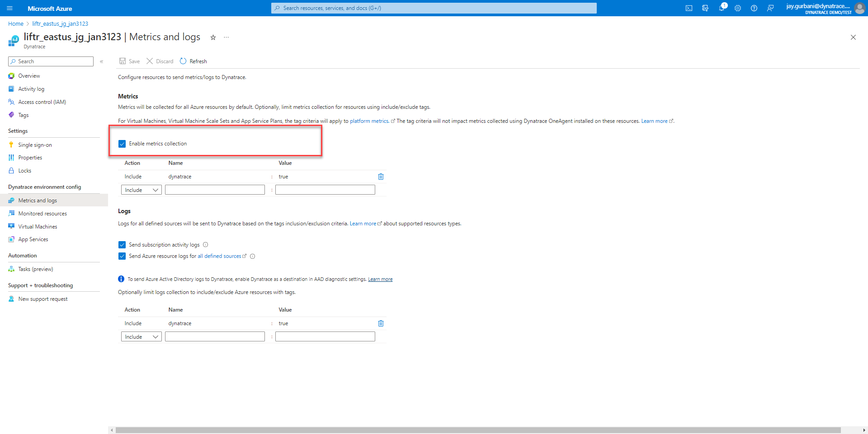
Task: Open the feedback icon in the top bar
Action: point(770,8)
